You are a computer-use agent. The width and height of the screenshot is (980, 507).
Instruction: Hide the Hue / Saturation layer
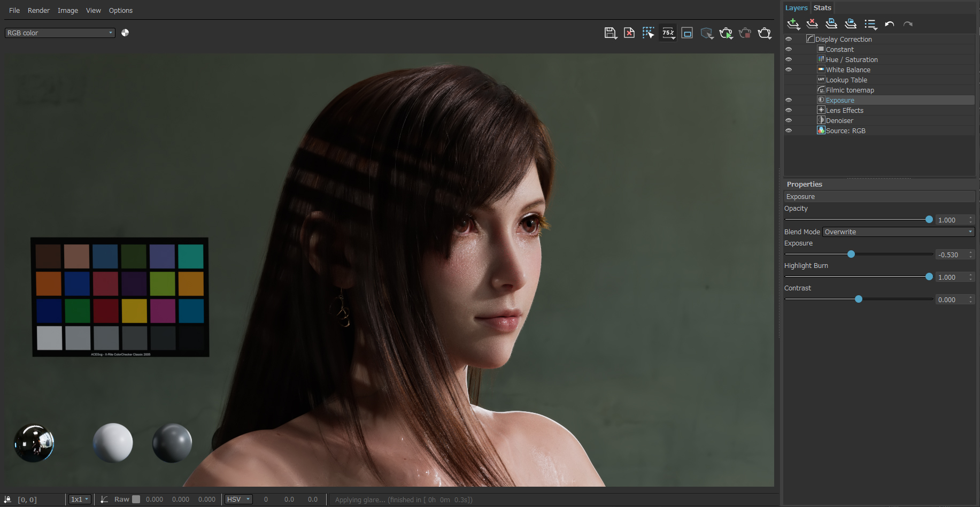click(x=789, y=59)
